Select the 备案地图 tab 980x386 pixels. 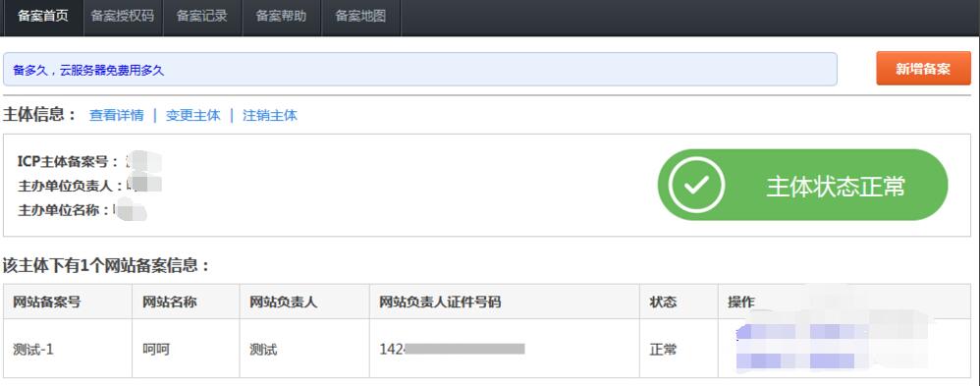[x=360, y=17]
